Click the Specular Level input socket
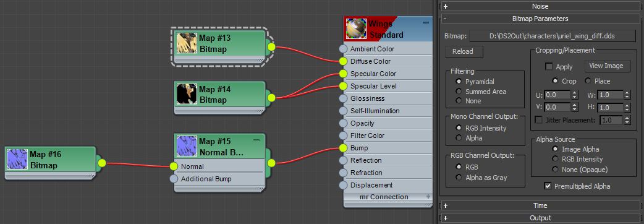 tap(344, 86)
